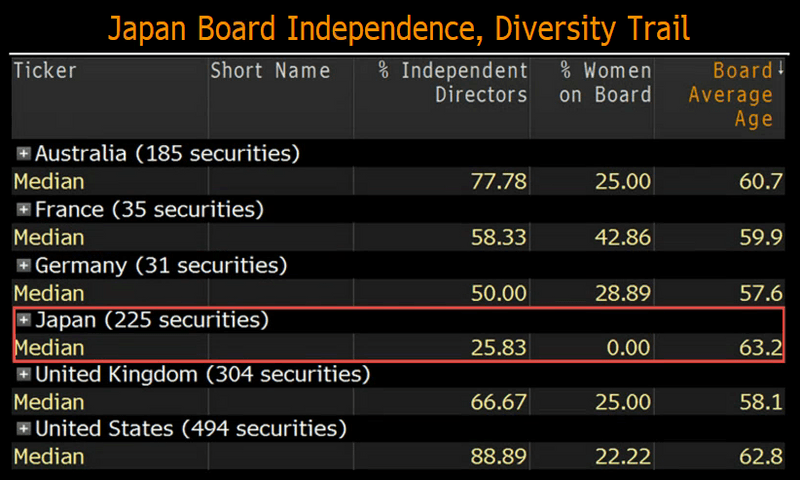Sort by % Women on Board column

pos(605,83)
